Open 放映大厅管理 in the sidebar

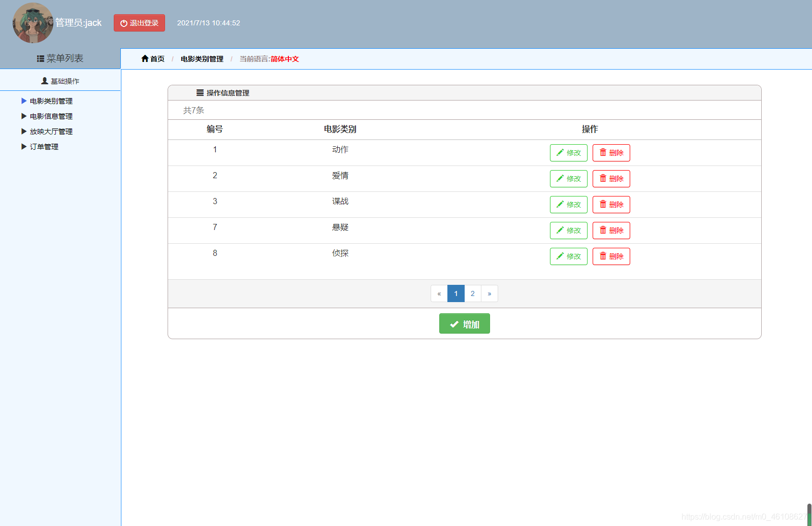[x=51, y=131]
